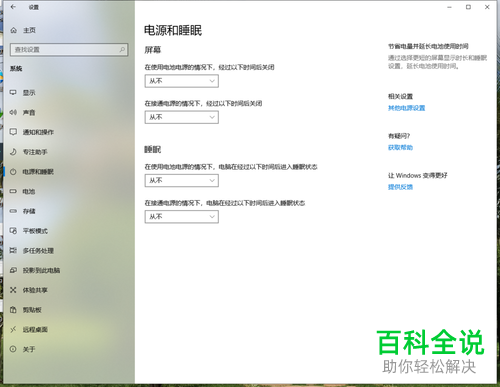Click the power icon beside 电源和睡眠

point(13,172)
